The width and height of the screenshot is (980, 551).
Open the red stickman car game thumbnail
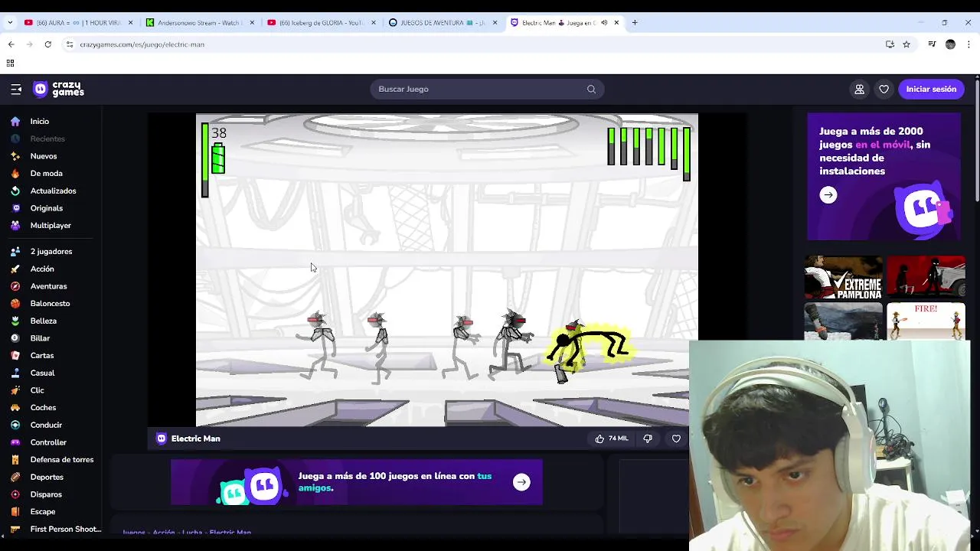coord(926,277)
